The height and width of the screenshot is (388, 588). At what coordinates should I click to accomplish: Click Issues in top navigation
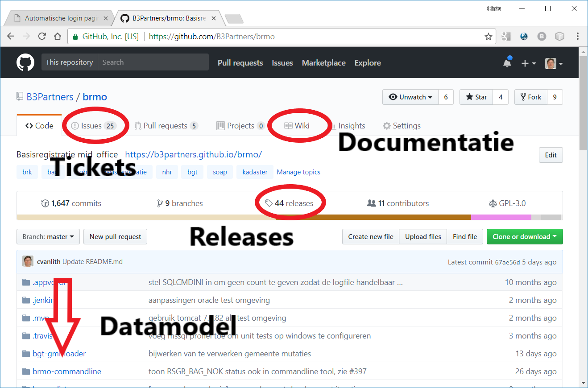282,63
